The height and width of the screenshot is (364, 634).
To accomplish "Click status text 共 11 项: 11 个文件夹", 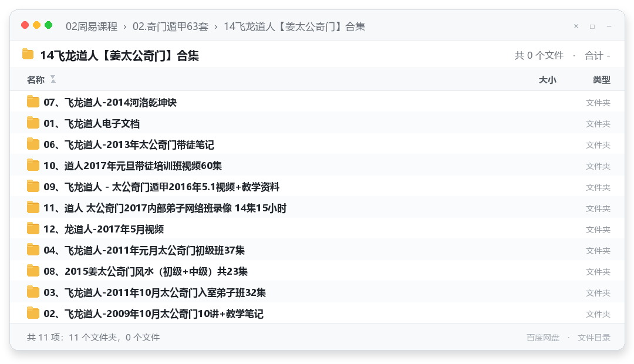I will (93, 338).
